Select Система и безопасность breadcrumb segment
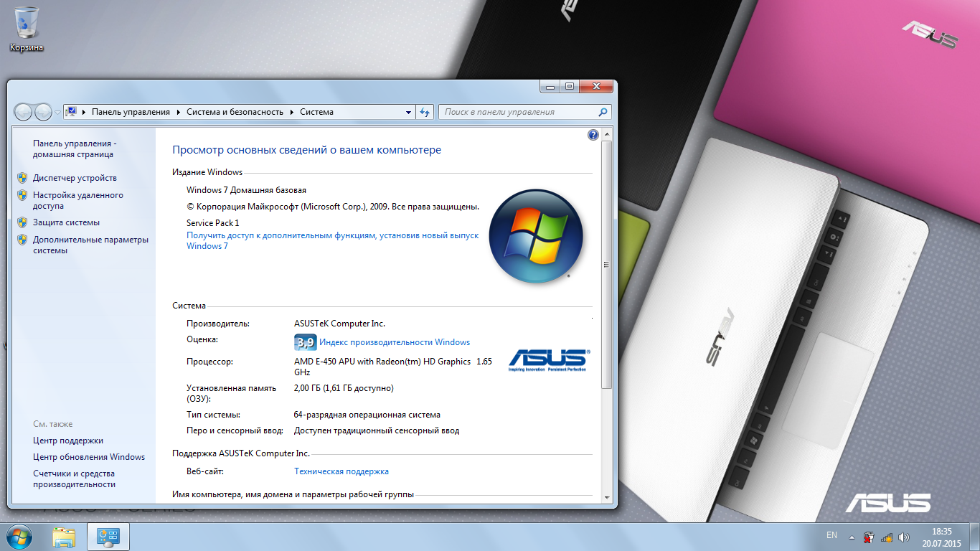The height and width of the screenshot is (551, 980). 235,112
